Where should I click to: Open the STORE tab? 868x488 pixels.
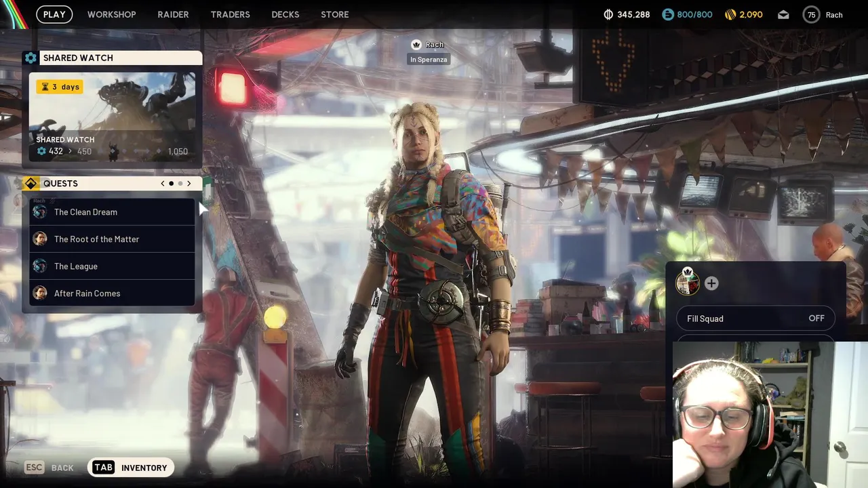point(335,14)
